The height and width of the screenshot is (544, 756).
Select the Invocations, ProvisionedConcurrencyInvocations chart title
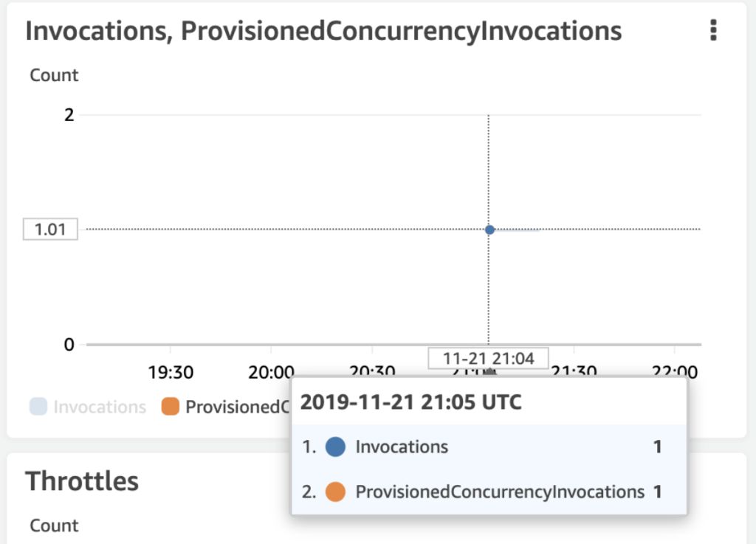[x=323, y=30]
